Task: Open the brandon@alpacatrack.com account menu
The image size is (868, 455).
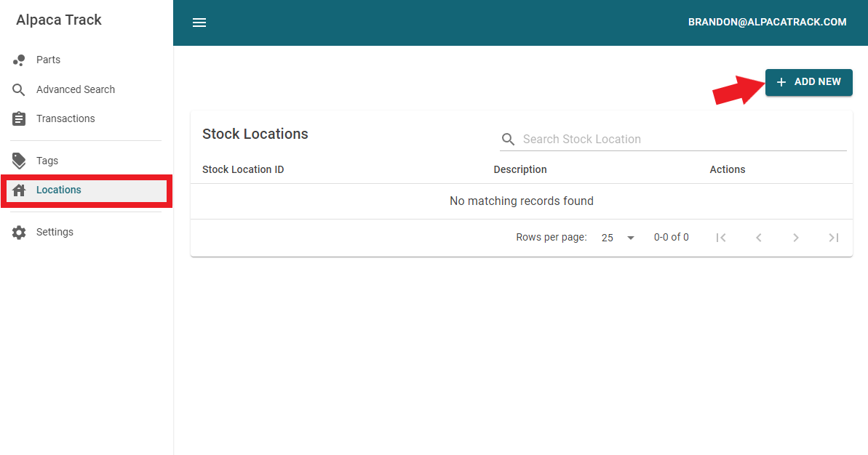Action: [767, 23]
